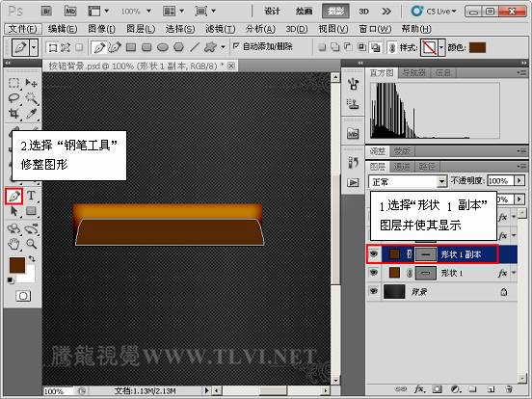Add layer style via fx button at panel bottom
Viewport: 532px width, 399px height.
pos(419,388)
